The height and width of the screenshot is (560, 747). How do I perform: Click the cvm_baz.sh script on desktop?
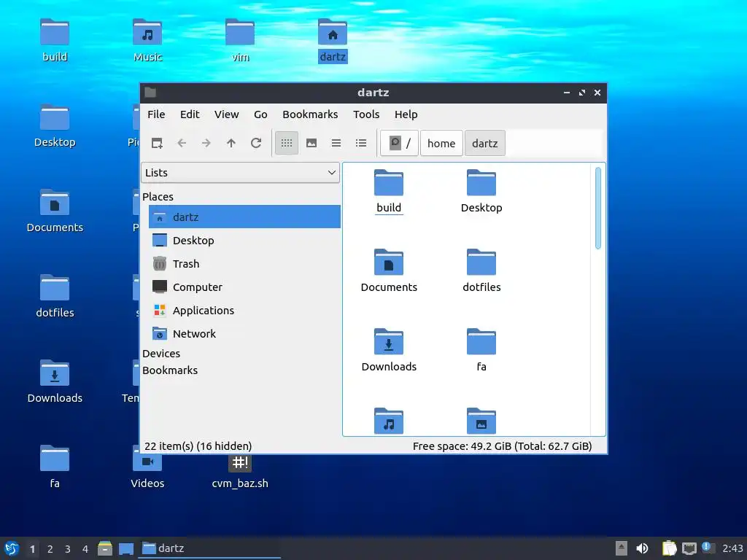point(240,472)
